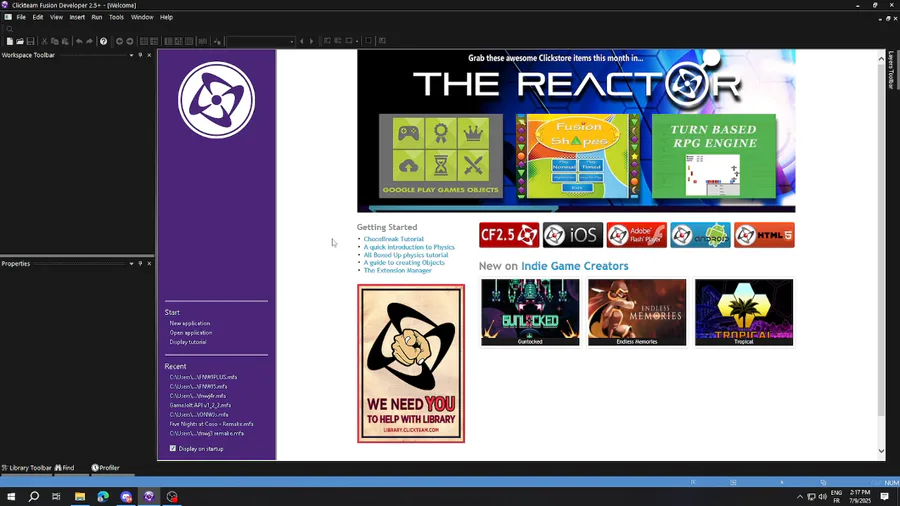Click the Previous frame arrow icon
The image size is (900, 506).
pos(302,41)
